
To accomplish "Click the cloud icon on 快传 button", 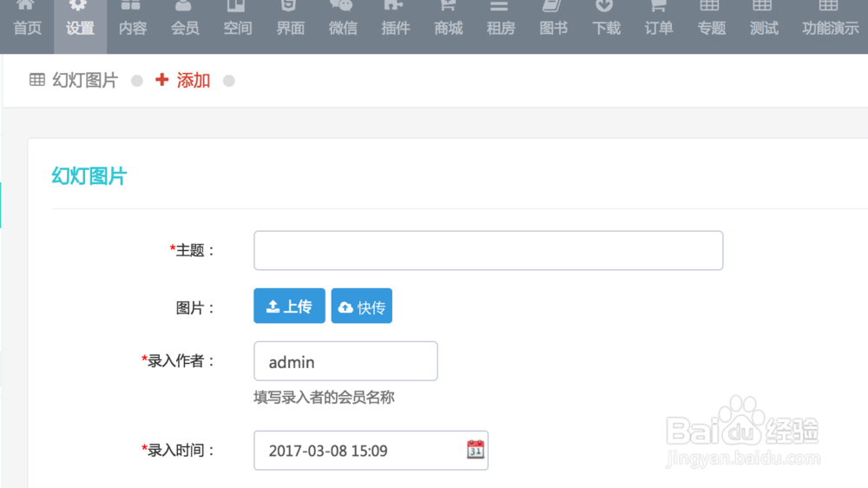I will 345,307.
